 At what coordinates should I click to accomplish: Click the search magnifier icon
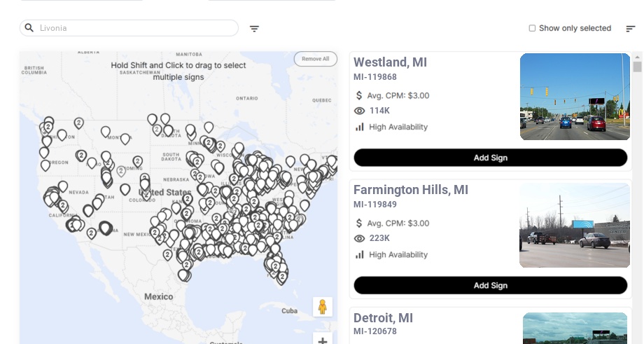tap(29, 28)
